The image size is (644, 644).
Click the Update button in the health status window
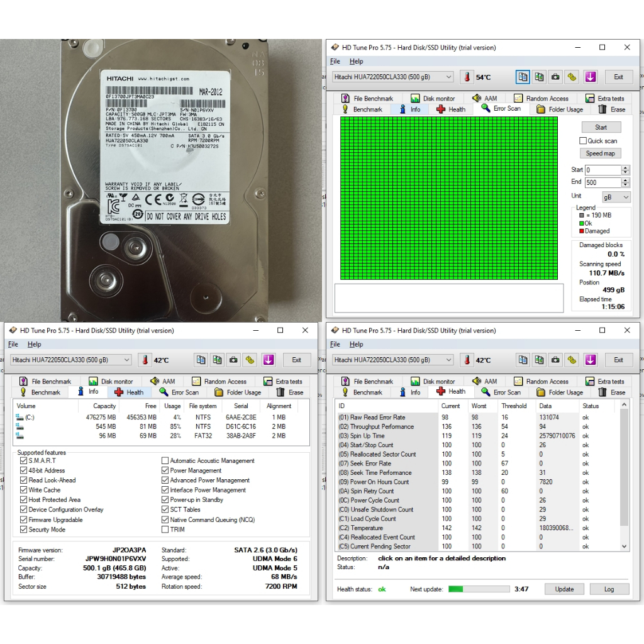pos(564,589)
